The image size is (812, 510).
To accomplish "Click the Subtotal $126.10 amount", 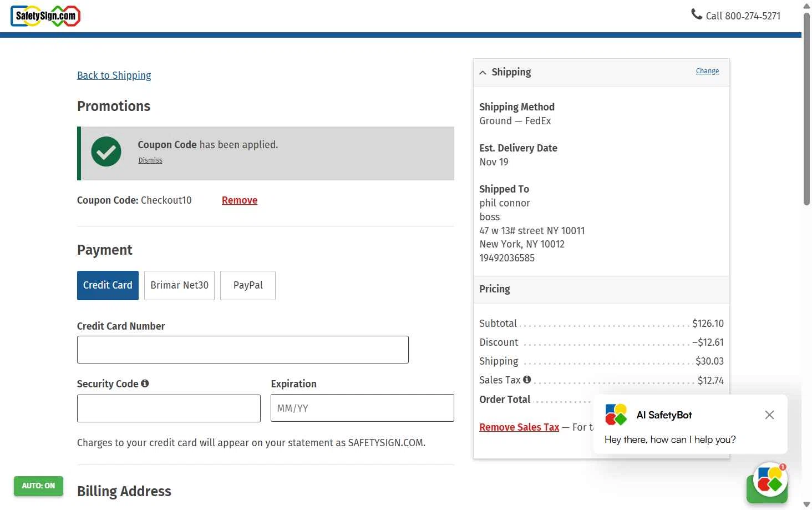I will click(x=708, y=324).
